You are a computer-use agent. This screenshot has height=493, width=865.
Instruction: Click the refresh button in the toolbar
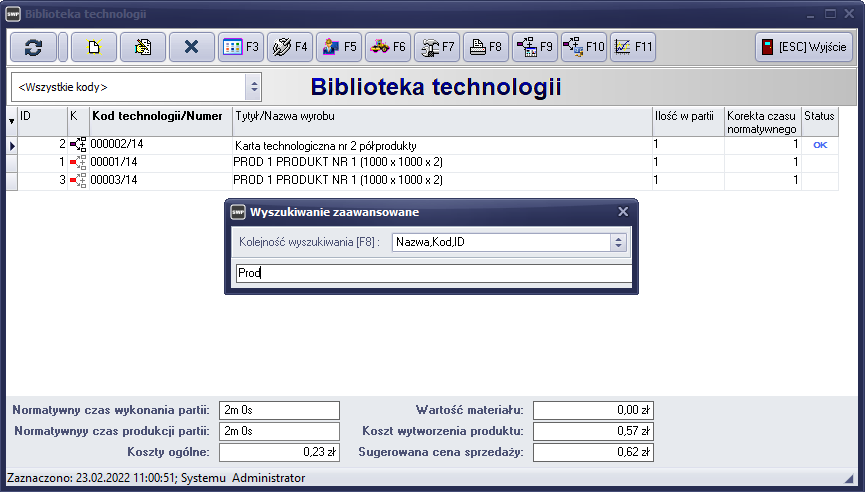coord(34,47)
